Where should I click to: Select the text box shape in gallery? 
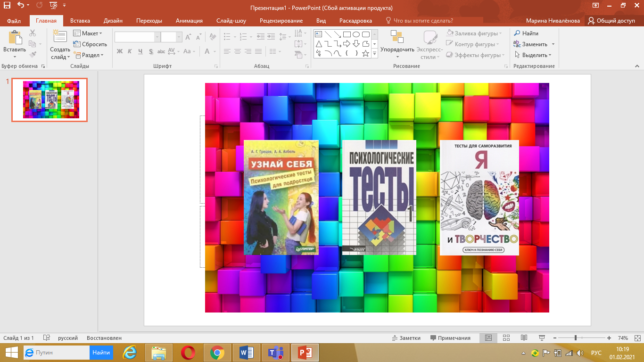pyautogui.click(x=318, y=34)
